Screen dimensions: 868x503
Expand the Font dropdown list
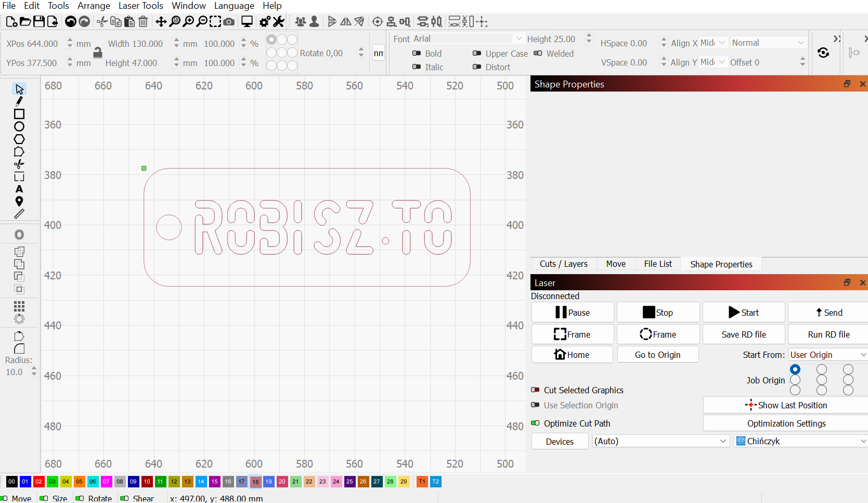pos(519,38)
